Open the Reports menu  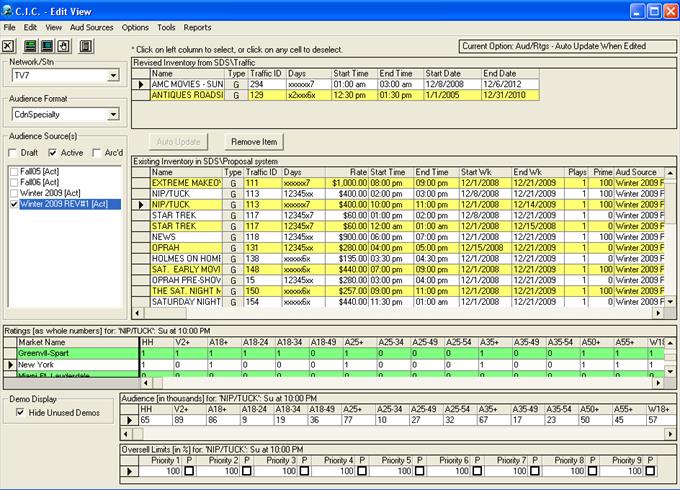click(197, 27)
